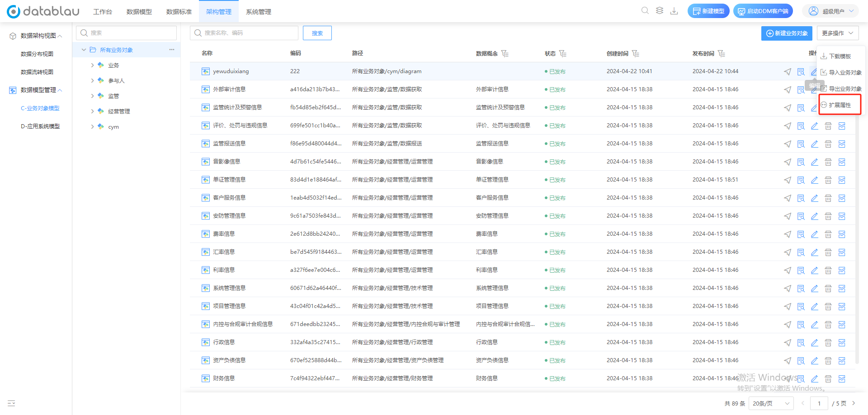The height and width of the screenshot is (415, 868).
Task: Expand the 参与人 tree node
Action: click(93, 81)
